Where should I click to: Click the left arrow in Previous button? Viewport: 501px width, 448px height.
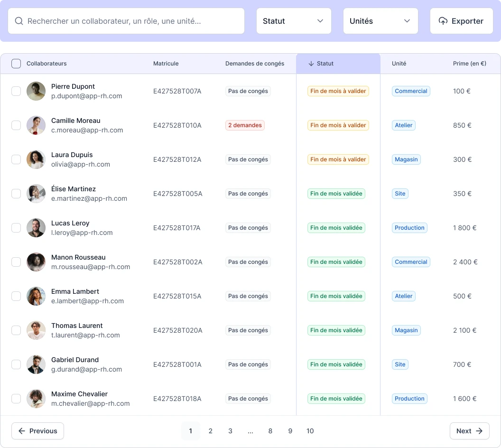22,431
